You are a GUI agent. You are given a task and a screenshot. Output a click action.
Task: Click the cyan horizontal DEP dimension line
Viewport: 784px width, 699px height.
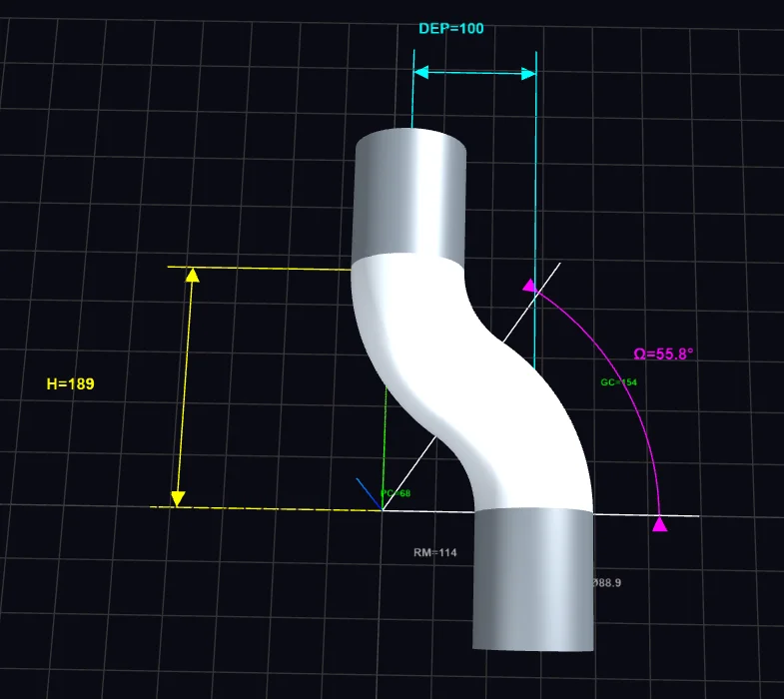tap(474, 72)
